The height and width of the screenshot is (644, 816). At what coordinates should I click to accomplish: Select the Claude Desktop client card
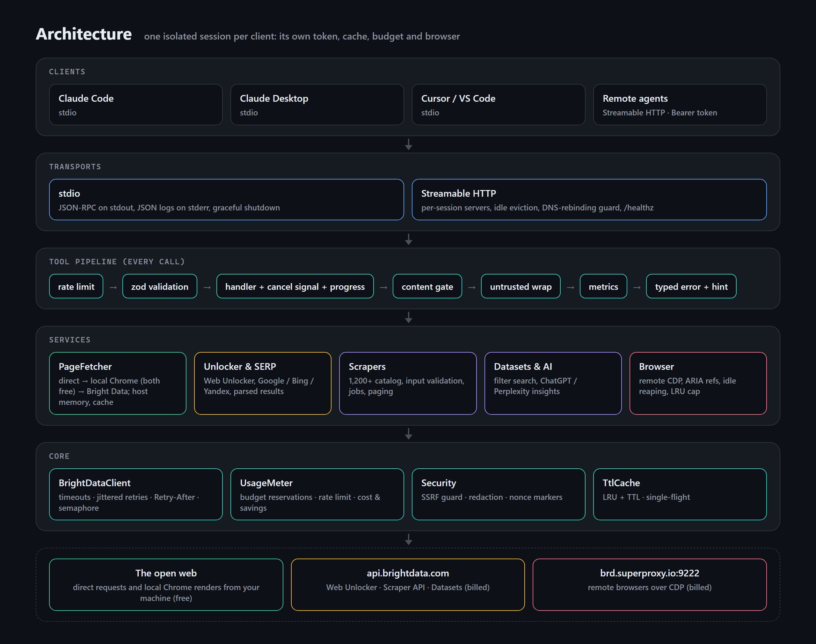pos(317,105)
